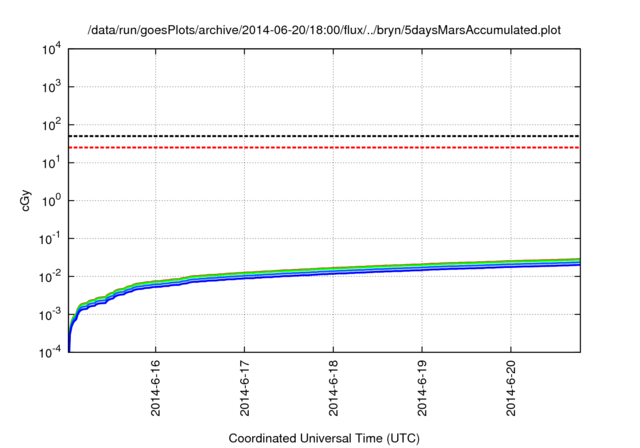Click the 10^-1 y-axis tick label
Viewport: 640px width, 448px height.
(x=52, y=239)
